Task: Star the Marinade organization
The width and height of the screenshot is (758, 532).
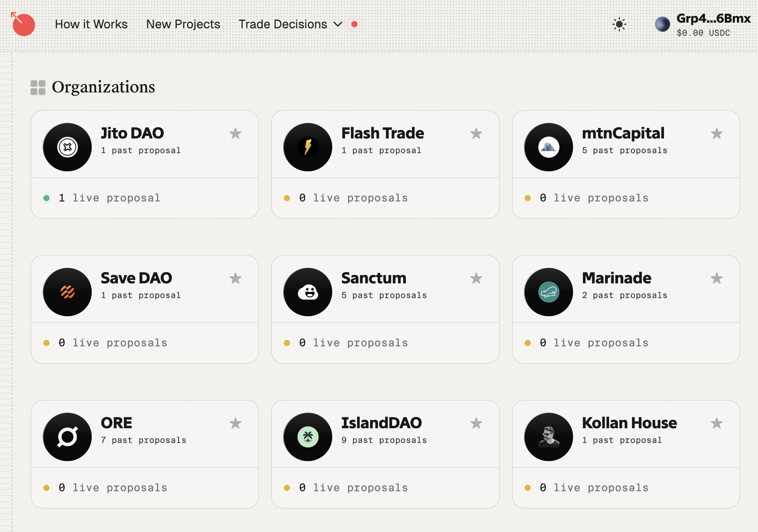Action: (716, 278)
